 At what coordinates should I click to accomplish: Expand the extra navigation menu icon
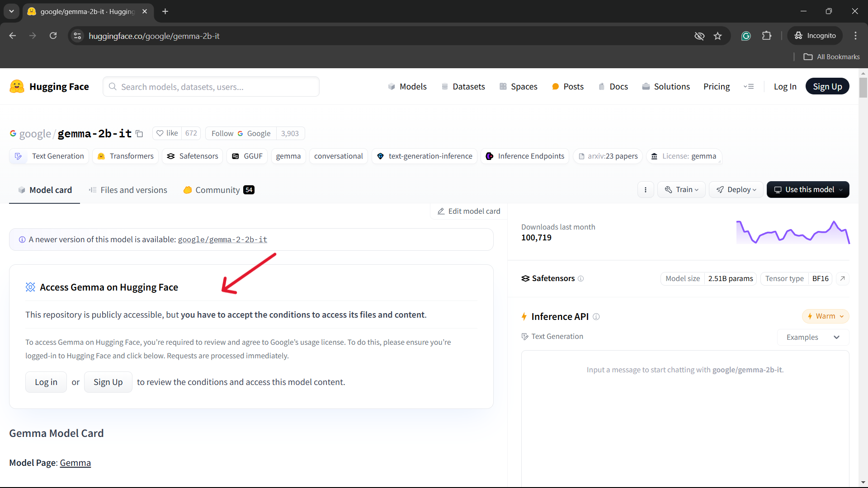749,86
